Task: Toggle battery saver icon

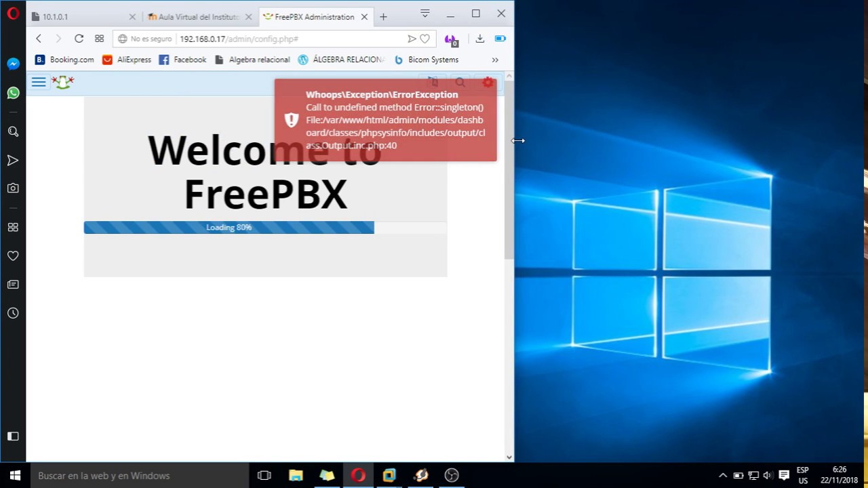Action: 500,39
